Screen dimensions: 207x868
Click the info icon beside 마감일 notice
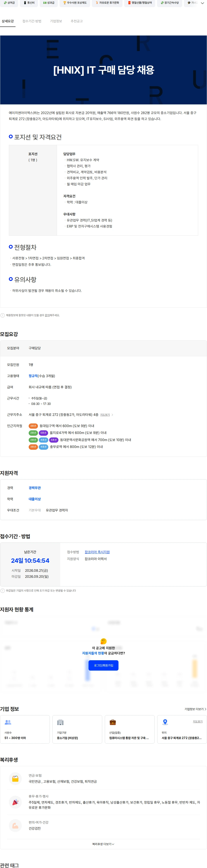tap(3, 591)
